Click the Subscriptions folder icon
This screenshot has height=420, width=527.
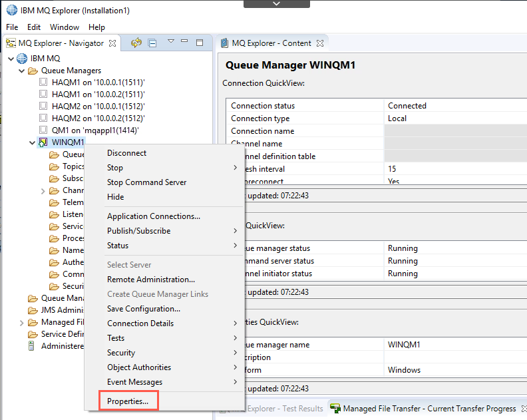(x=54, y=178)
